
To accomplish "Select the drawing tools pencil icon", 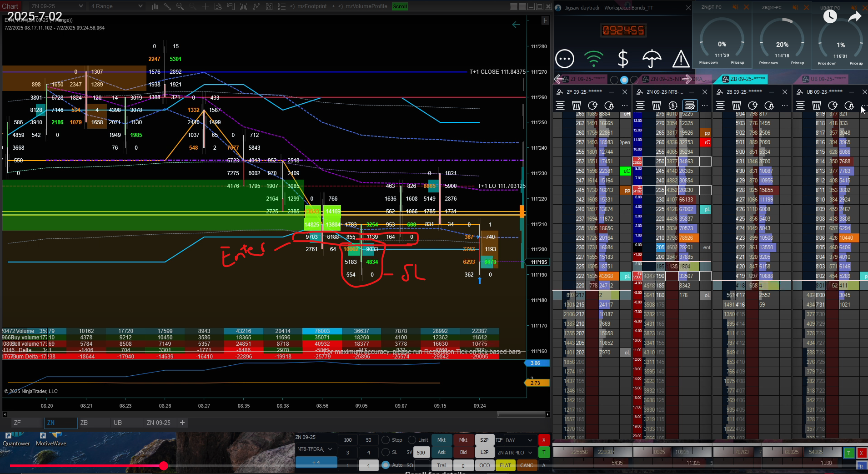I will point(167,6).
